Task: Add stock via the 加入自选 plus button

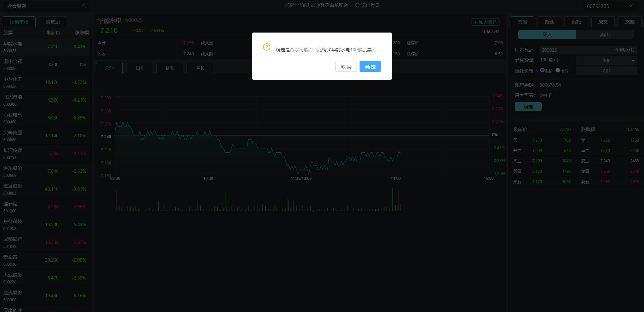Action: tap(485, 22)
